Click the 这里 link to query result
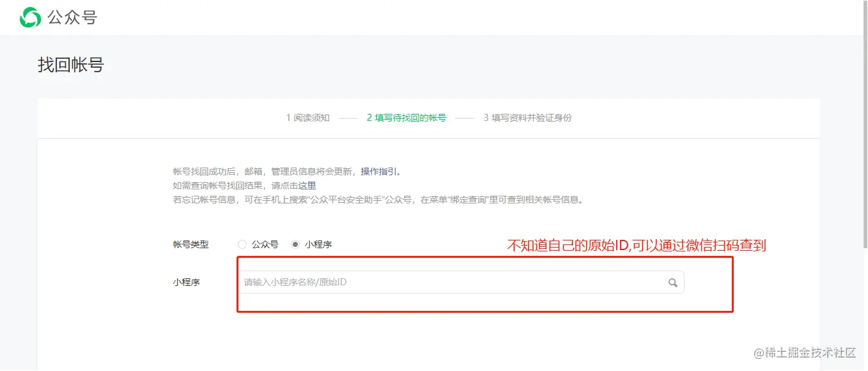Viewport: 868px width, 371px height. 307,185
